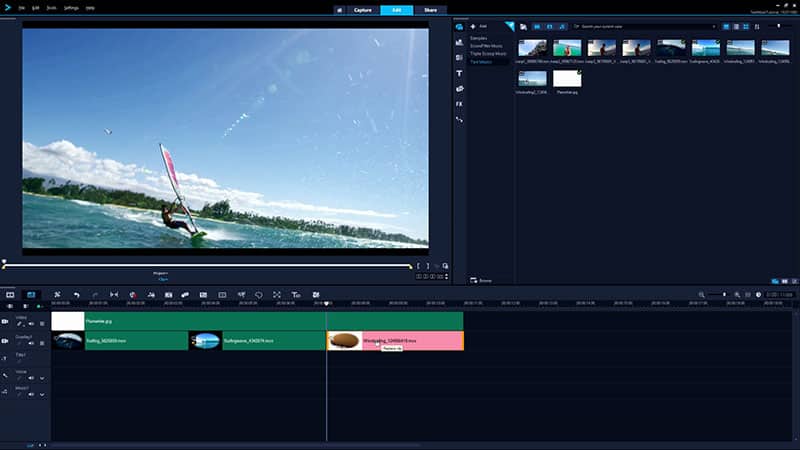Switch to the Capture tab
Viewport: 800px width, 450px height.
tap(363, 10)
